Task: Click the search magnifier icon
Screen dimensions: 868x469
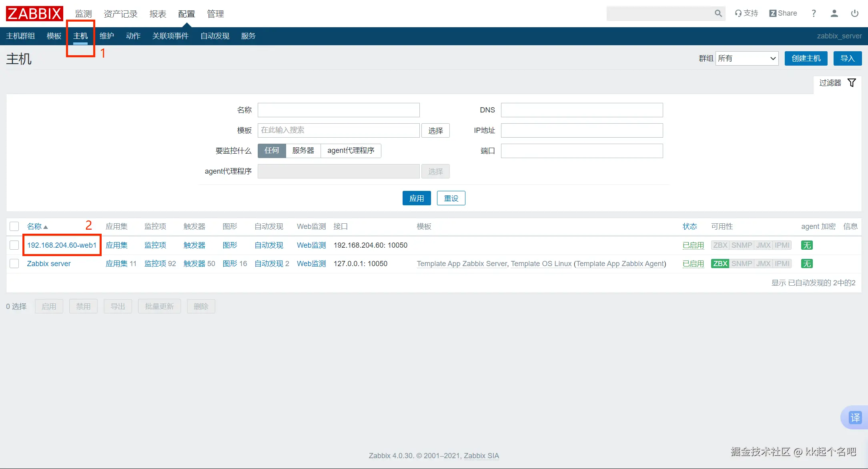Action: click(718, 14)
